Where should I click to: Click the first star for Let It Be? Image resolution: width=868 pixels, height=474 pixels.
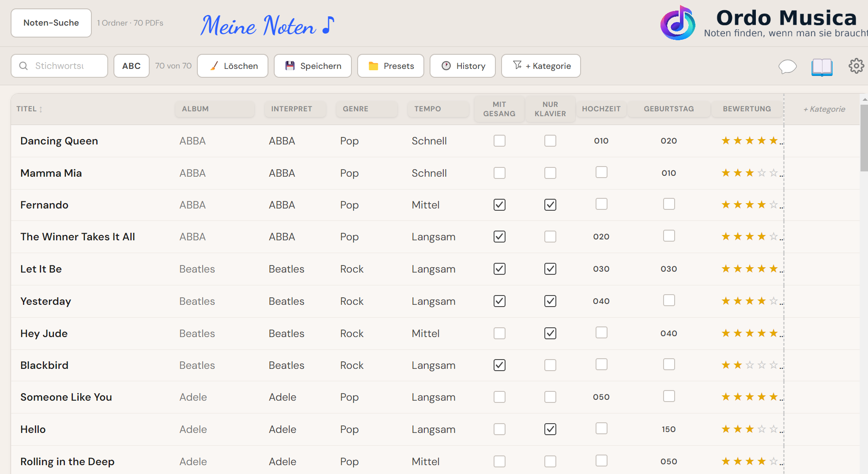[726, 269]
